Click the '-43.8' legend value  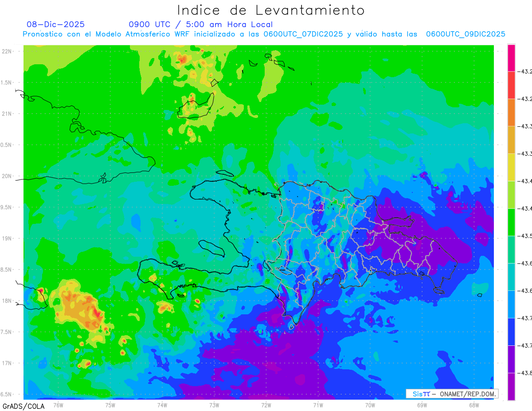pyautogui.click(x=526, y=373)
